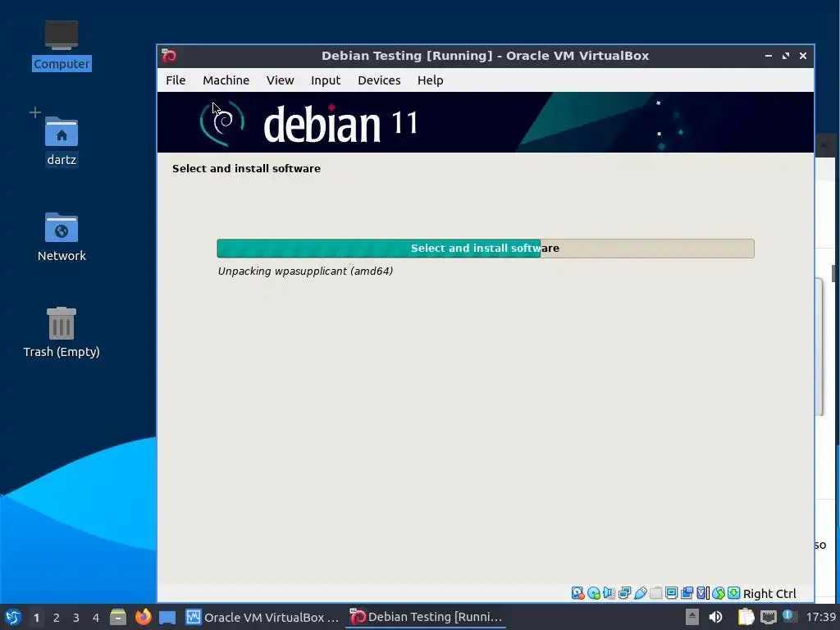Screen dimensions: 840x630
Task: Minimize the Debian Testing VirtualBox window
Action: (x=768, y=56)
